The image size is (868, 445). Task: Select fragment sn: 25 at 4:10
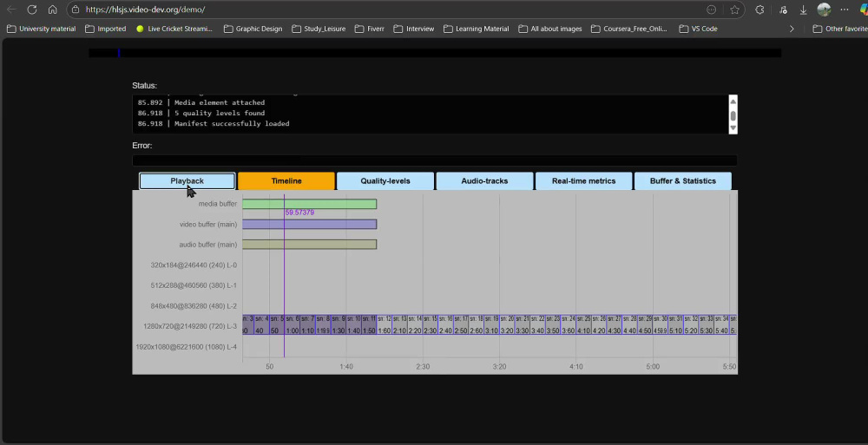[583, 325]
